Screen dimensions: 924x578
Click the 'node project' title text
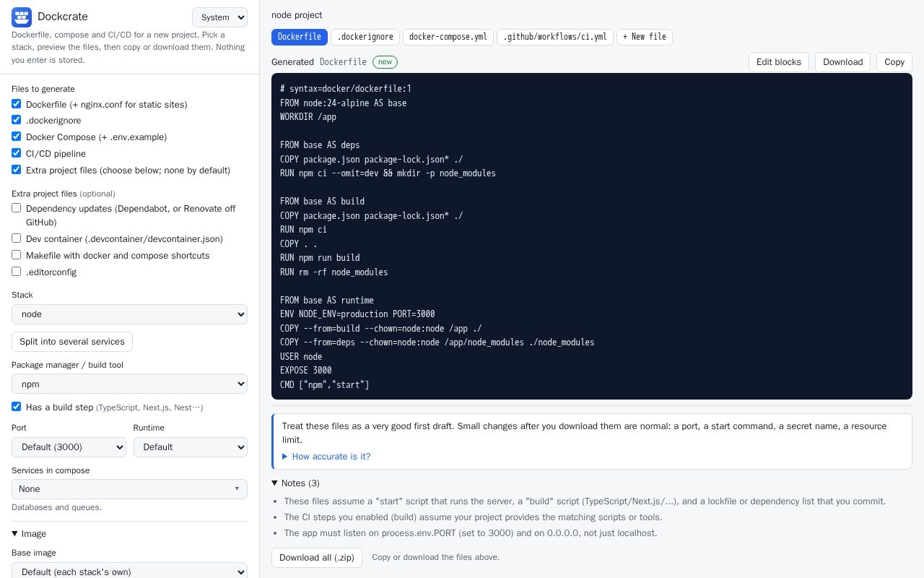coord(297,15)
